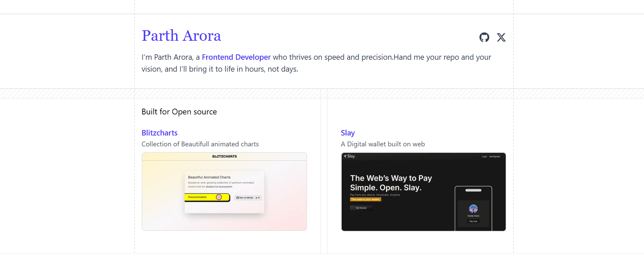The height and width of the screenshot is (254, 644).
Task: Click the 'Built for Open source' heading
Action: pos(179,112)
